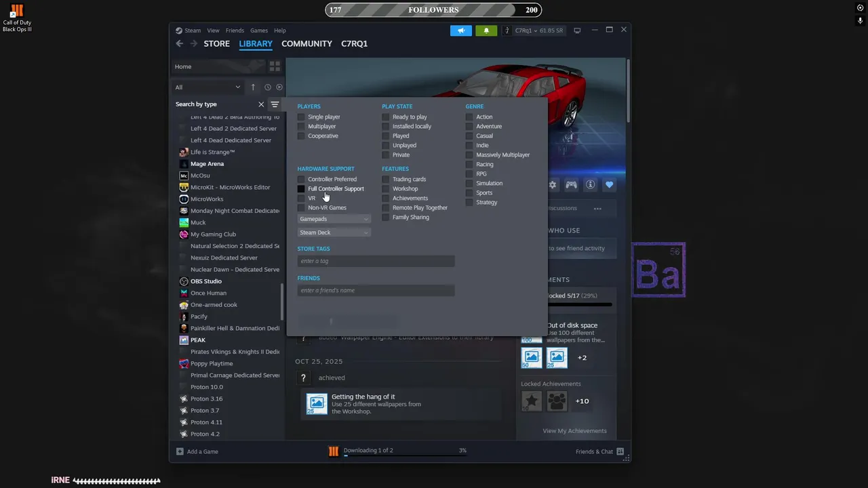Click the download progress bar
Viewport: 868px width, 488px height.
405,456
